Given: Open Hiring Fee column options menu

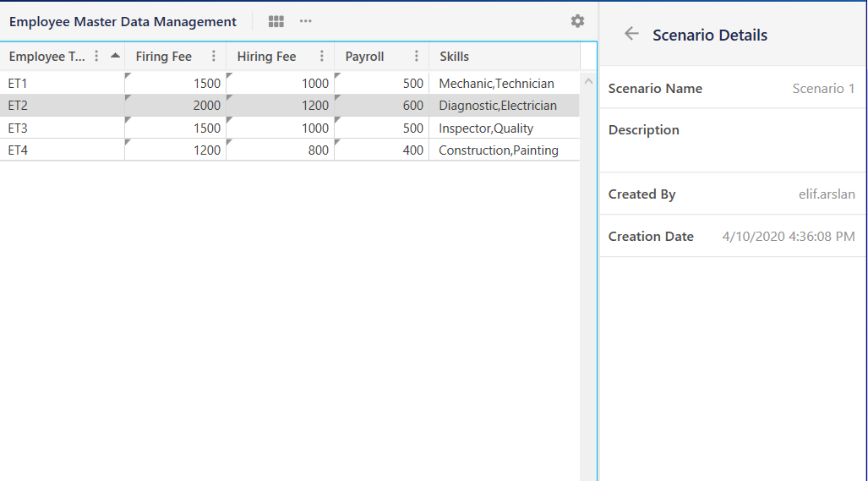Looking at the screenshot, I should click(x=322, y=56).
